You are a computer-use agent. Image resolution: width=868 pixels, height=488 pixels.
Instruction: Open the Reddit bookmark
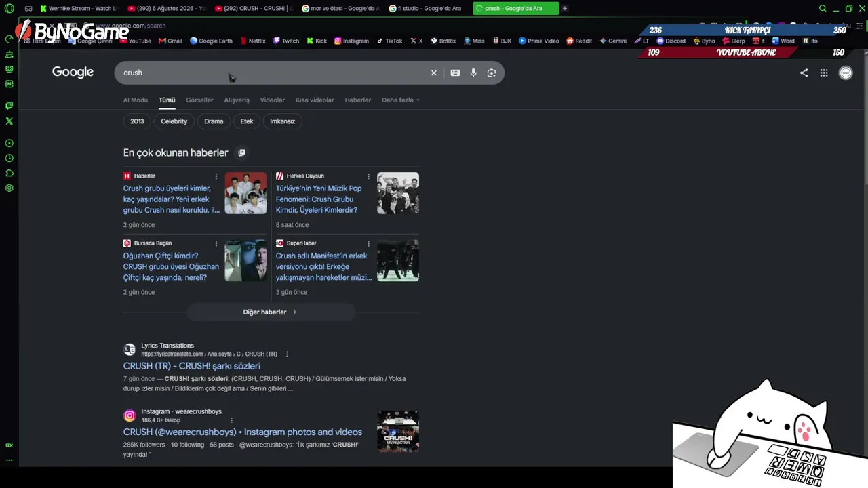579,41
